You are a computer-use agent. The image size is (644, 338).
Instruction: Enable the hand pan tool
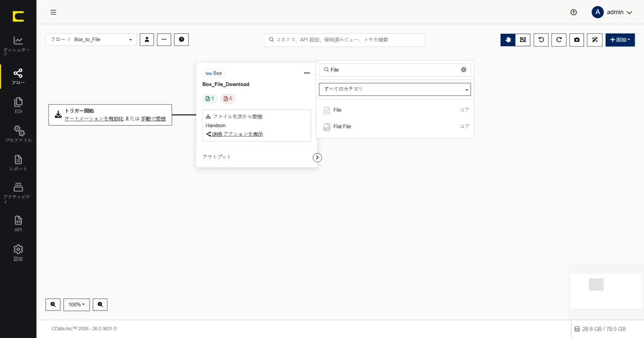click(x=508, y=40)
